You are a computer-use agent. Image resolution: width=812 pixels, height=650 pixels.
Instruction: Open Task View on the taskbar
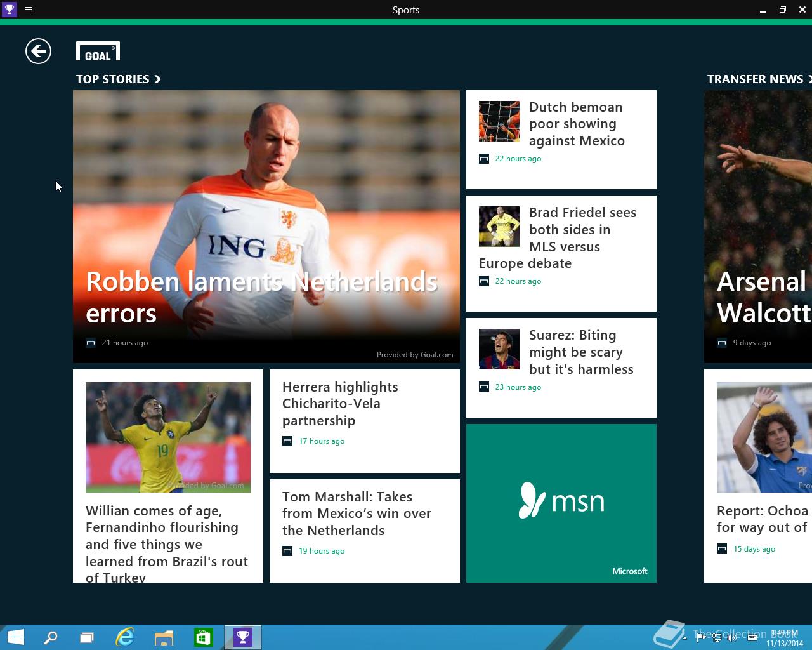(x=87, y=637)
